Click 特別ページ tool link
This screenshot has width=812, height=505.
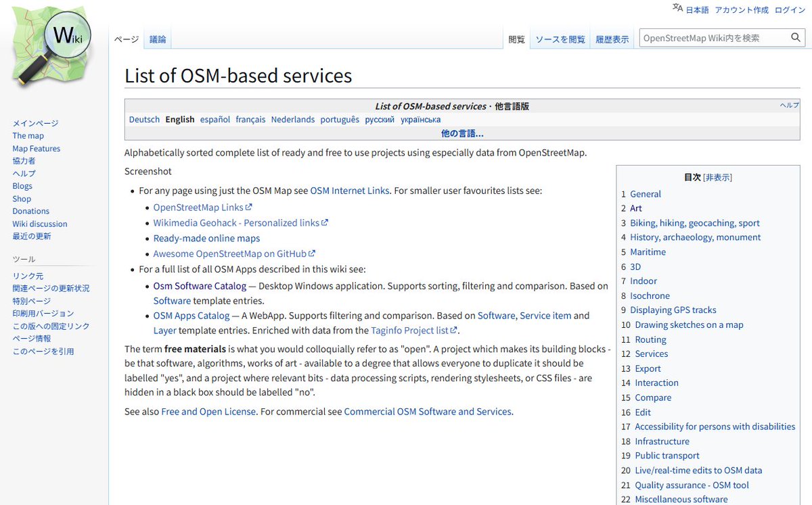coord(31,301)
